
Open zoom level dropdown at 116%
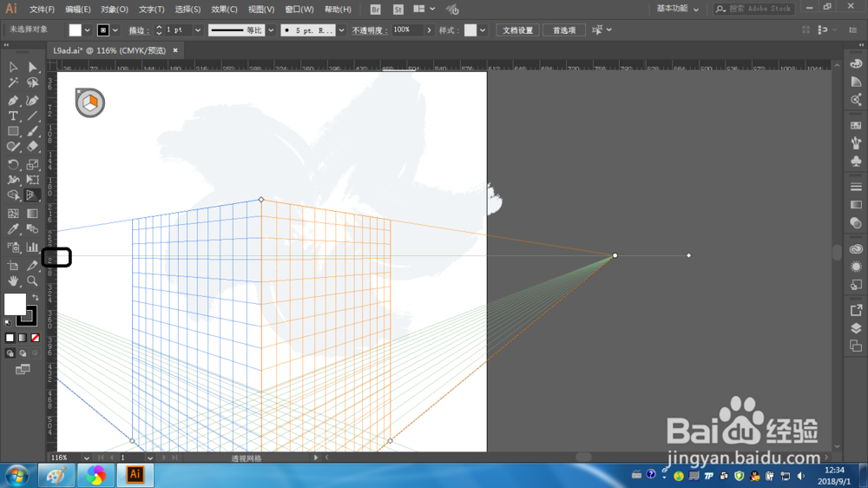pyautogui.click(x=86, y=458)
